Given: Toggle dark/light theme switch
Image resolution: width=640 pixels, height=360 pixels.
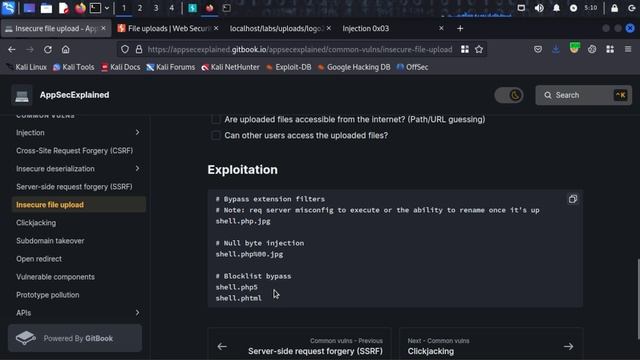Looking at the screenshot, I should pyautogui.click(x=509, y=95).
